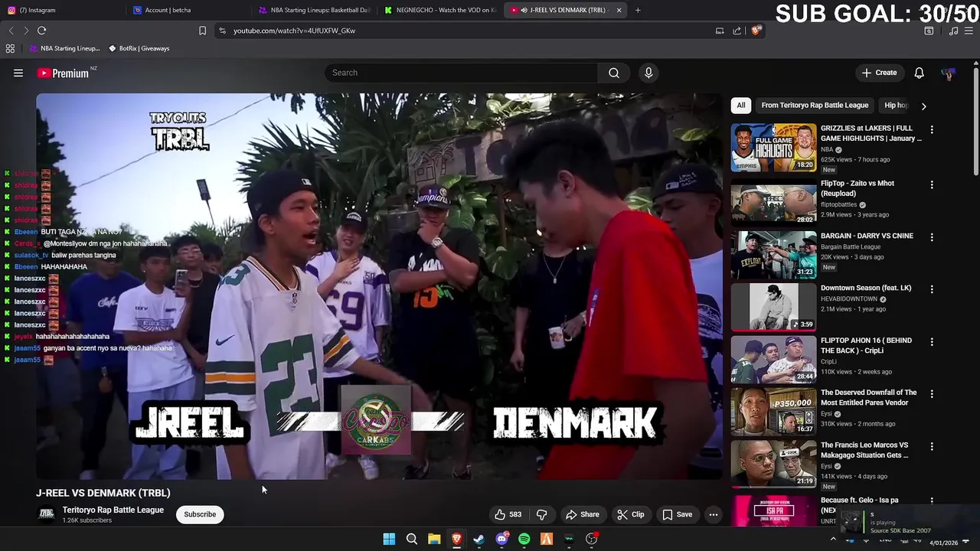980x551 pixels.
Task: Open the account avatar menu
Action: (x=949, y=73)
